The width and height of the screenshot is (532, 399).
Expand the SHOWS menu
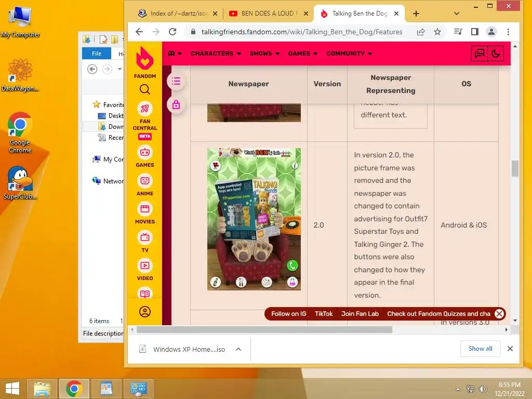(264, 54)
